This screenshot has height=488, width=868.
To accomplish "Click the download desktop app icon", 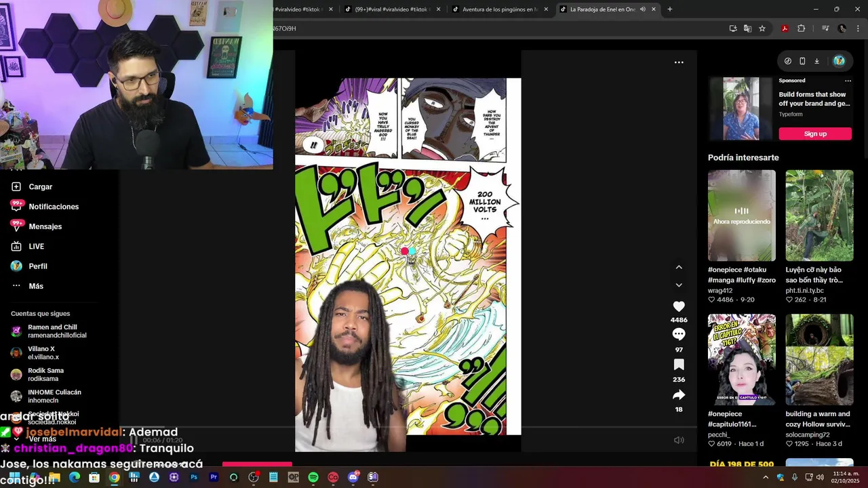I will point(816,61).
